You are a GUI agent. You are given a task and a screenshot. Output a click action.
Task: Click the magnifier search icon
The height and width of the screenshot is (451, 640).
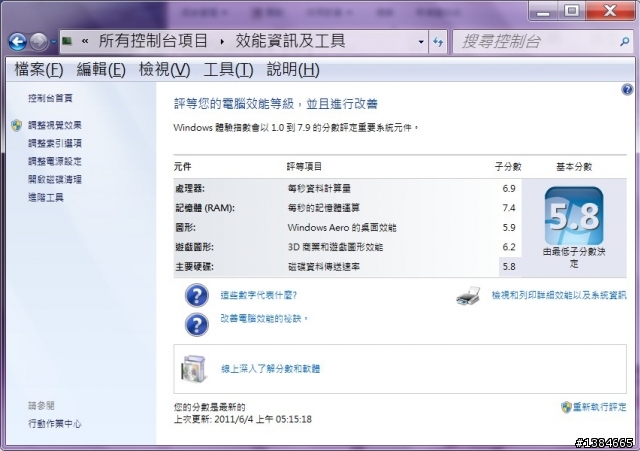624,42
